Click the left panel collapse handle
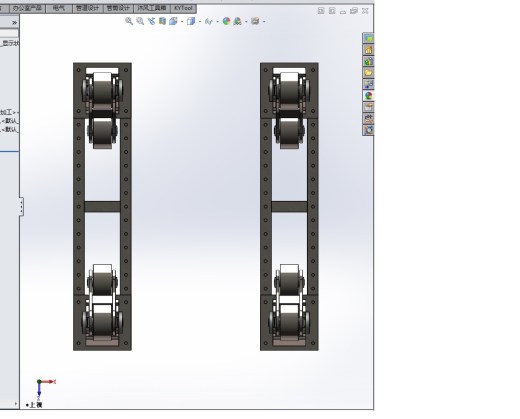Image resolution: width=520 pixels, height=419 pixels. [21, 207]
